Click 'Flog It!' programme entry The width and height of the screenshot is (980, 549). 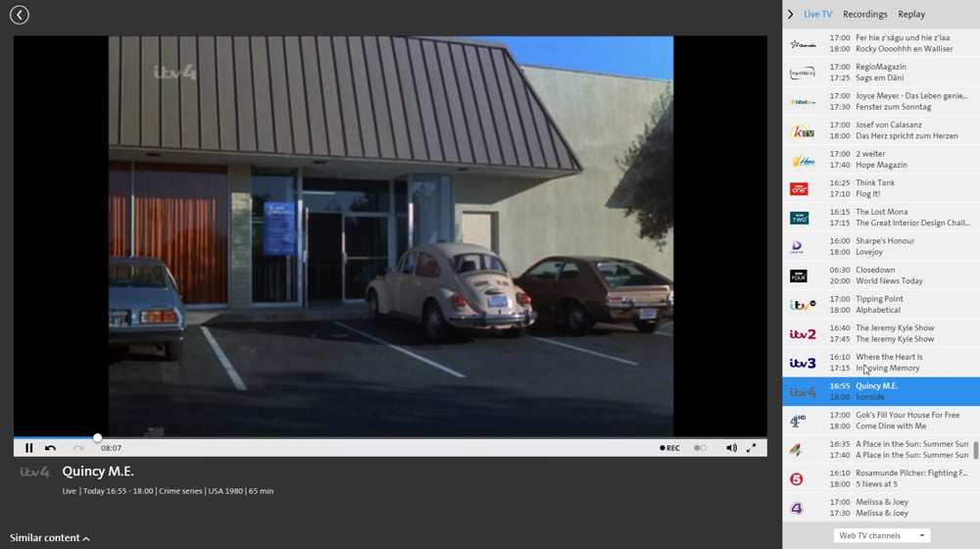(867, 194)
